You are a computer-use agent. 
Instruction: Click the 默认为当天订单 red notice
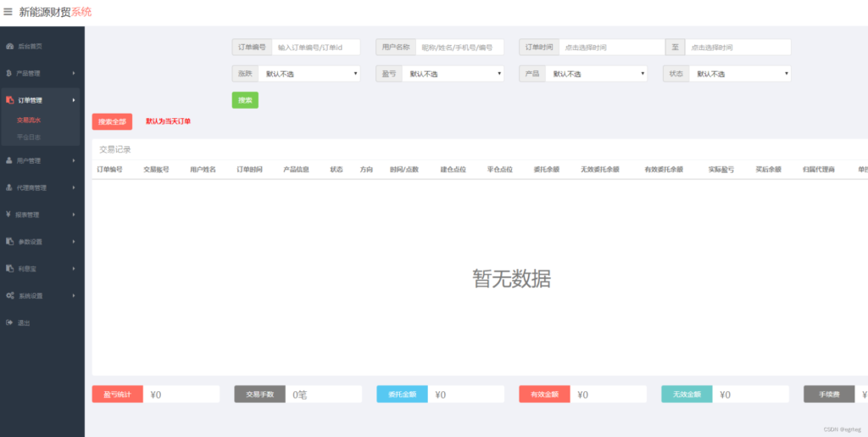tap(169, 120)
